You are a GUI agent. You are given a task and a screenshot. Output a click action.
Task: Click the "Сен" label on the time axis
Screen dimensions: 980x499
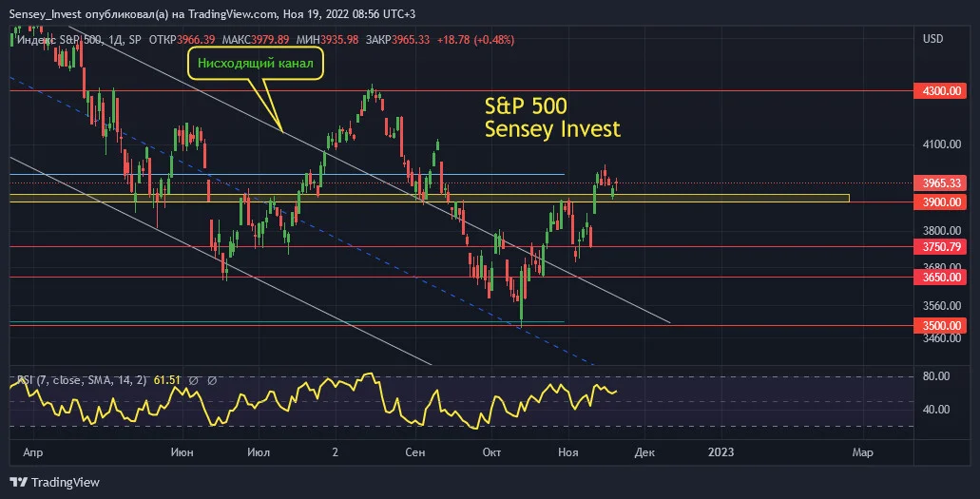pyautogui.click(x=414, y=452)
